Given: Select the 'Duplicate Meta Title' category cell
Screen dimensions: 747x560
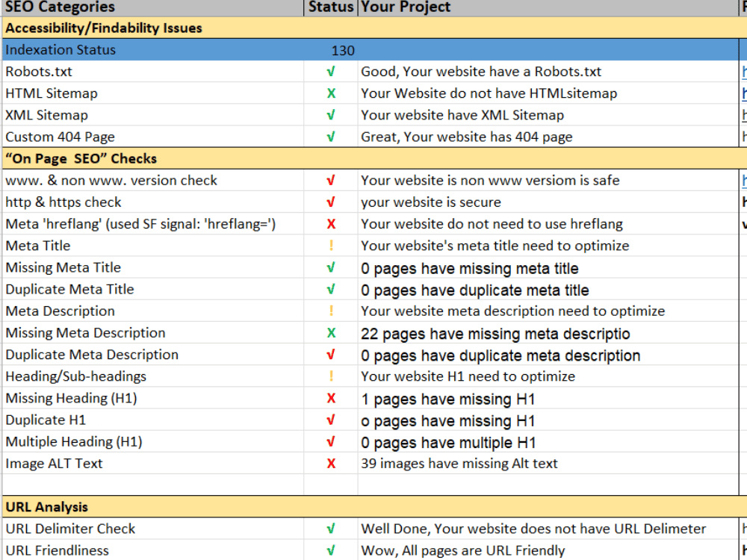Looking at the screenshot, I should point(153,290).
